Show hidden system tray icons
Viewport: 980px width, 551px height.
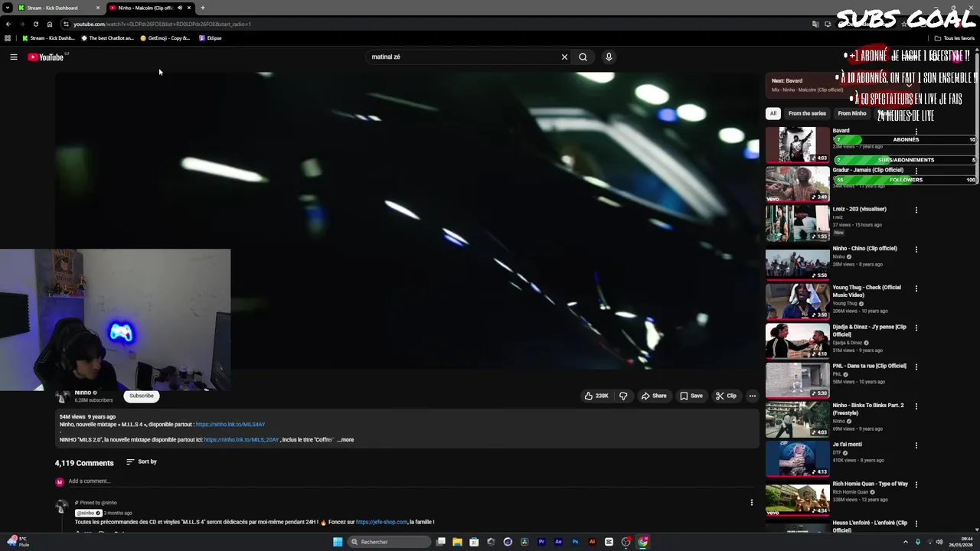(x=906, y=542)
